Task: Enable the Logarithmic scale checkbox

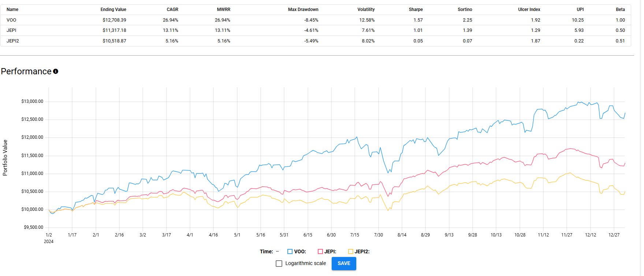Action: pos(279,264)
